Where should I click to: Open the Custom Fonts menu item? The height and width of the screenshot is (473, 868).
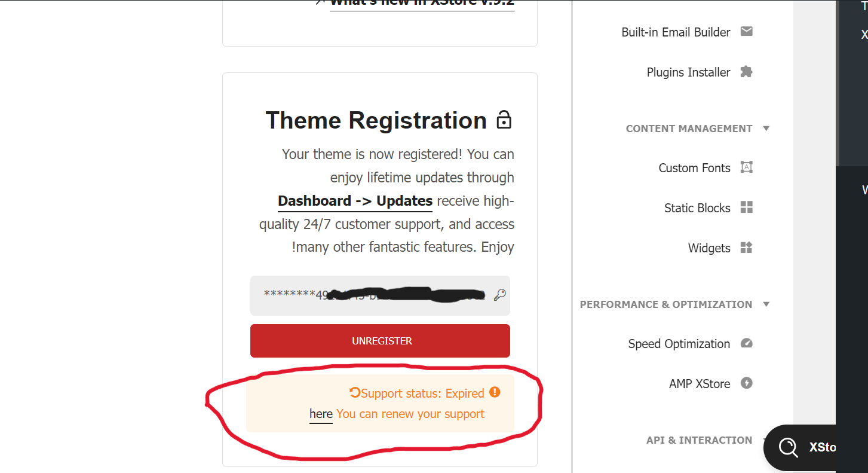coord(694,168)
